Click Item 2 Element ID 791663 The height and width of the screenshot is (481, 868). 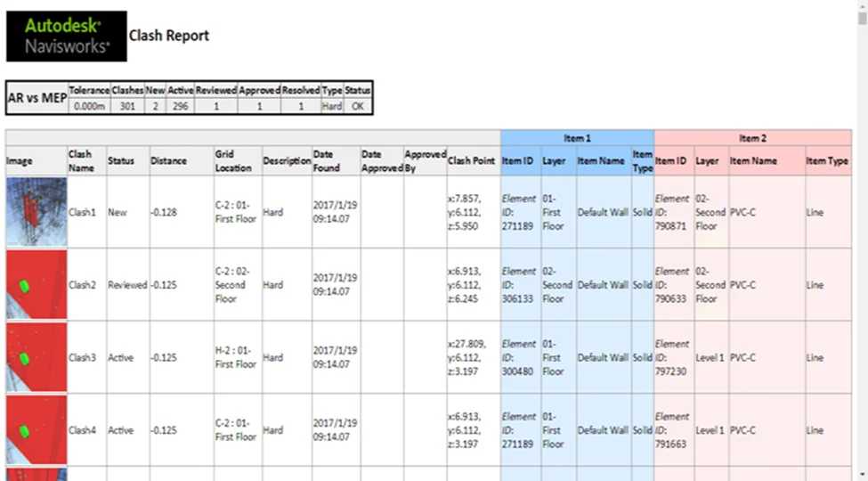(x=672, y=430)
